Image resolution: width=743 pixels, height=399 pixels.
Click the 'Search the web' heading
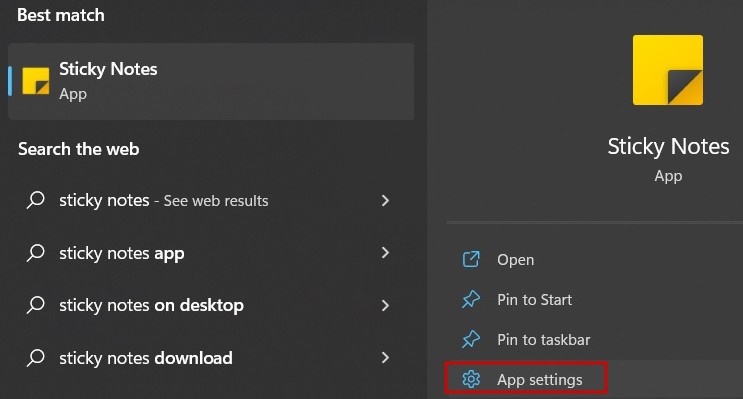pos(79,149)
